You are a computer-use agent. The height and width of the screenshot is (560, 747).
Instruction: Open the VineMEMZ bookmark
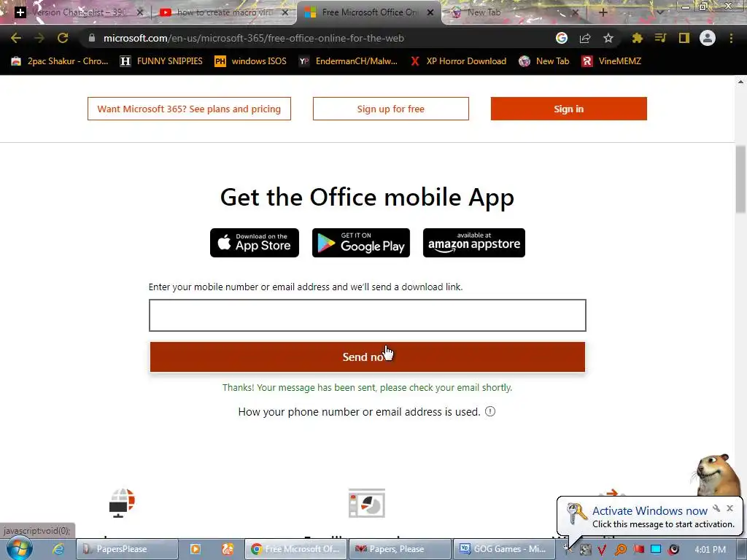click(612, 61)
